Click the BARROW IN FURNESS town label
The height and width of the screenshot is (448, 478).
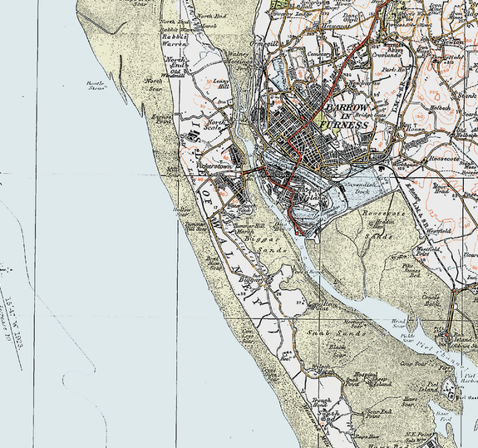point(347,116)
